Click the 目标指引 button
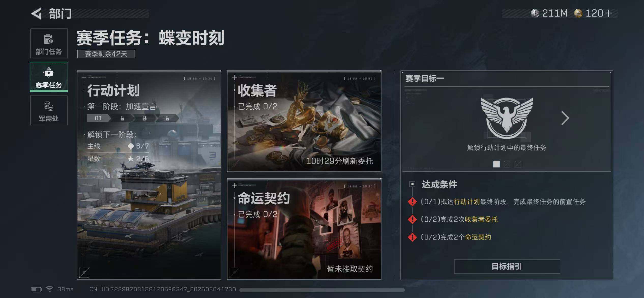 pyautogui.click(x=507, y=266)
